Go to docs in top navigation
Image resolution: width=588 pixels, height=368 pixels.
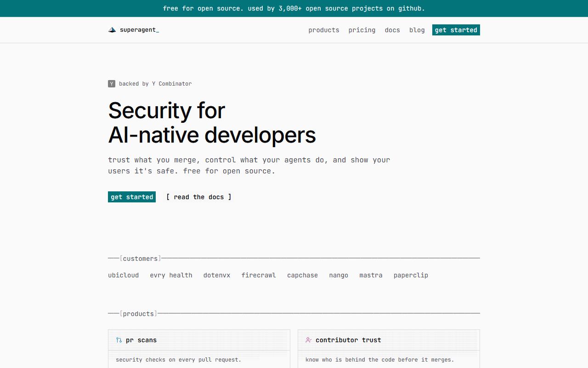click(392, 30)
